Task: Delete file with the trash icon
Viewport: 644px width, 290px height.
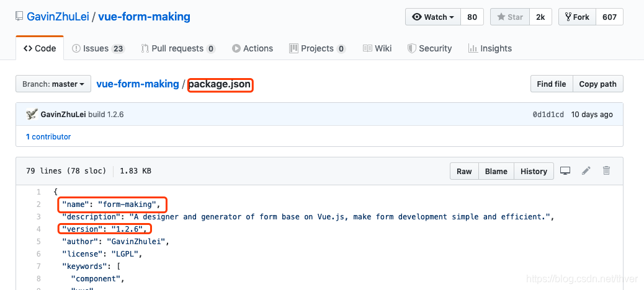Action: tap(606, 170)
